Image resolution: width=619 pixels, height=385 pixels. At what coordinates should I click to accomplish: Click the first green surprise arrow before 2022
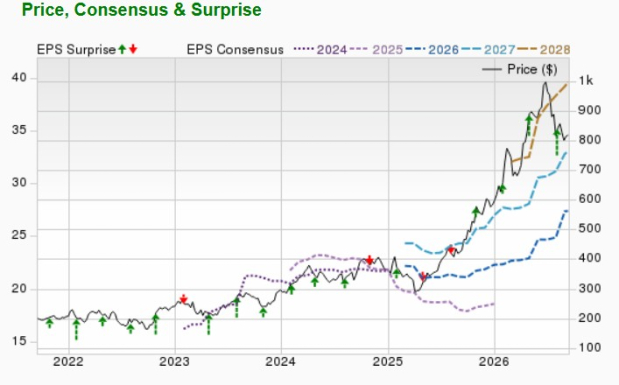[x=49, y=323]
